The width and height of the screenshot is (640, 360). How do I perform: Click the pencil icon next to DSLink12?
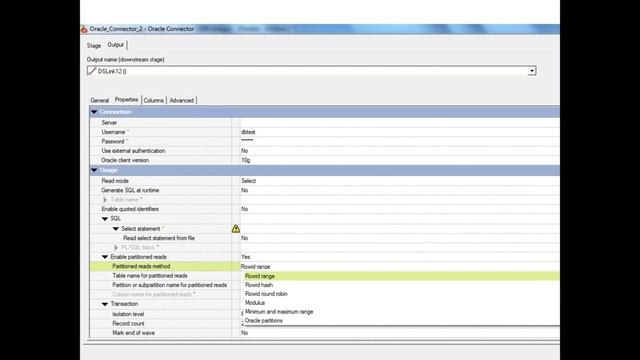point(91,71)
